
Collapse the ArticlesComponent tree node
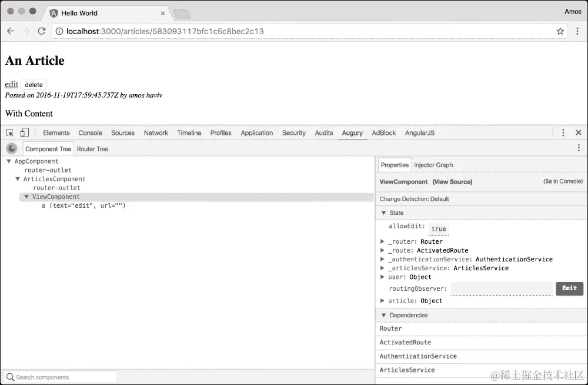(x=17, y=179)
